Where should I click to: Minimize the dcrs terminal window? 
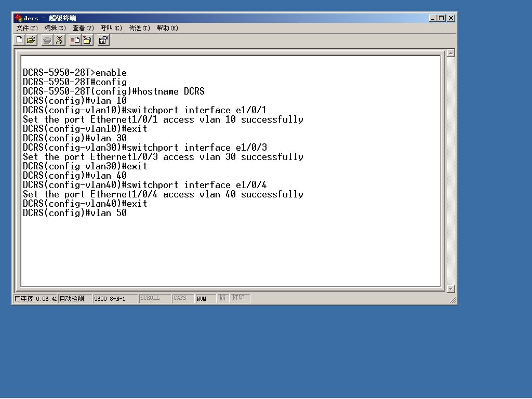[433, 18]
